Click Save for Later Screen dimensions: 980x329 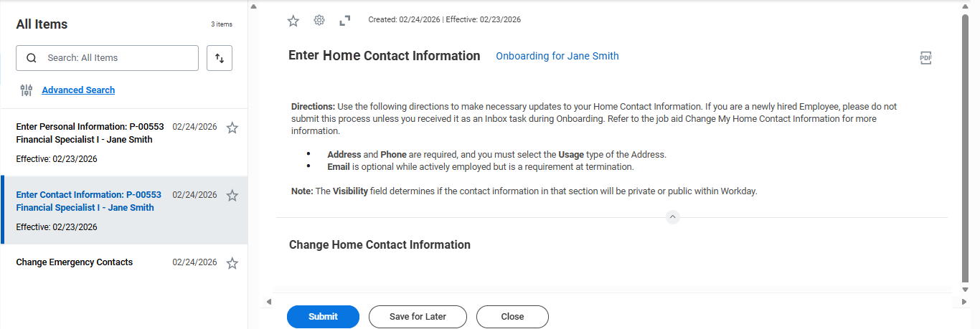tap(418, 317)
